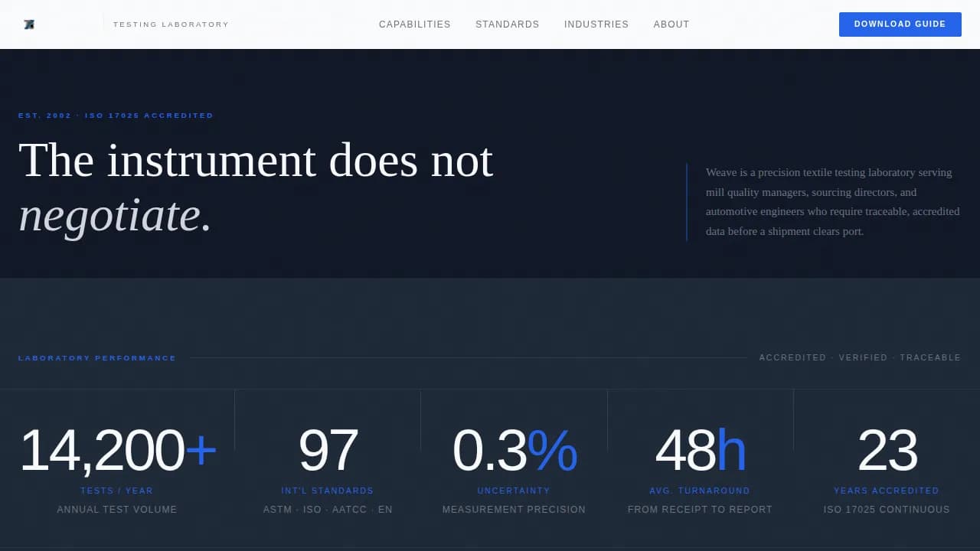Click the LABORATORY PERFORMANCE section label
The width and height of the screenshot is (980, 551).
click(x=96, y=357)
